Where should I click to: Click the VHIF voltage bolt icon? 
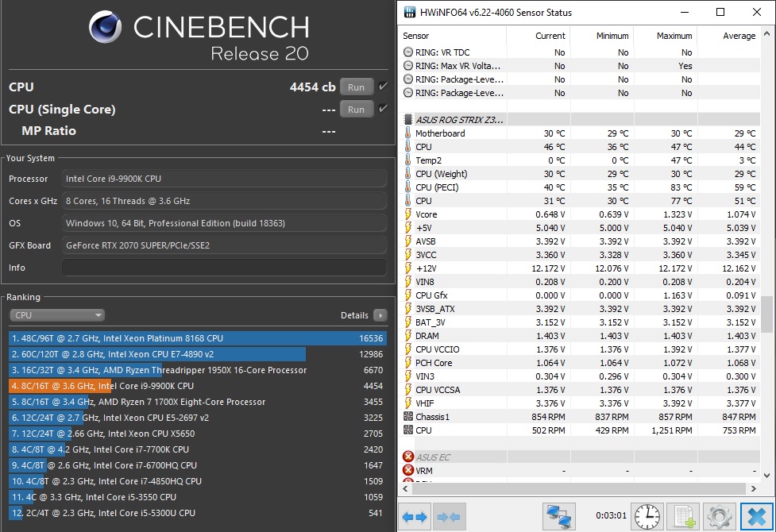tap(408, 403)
